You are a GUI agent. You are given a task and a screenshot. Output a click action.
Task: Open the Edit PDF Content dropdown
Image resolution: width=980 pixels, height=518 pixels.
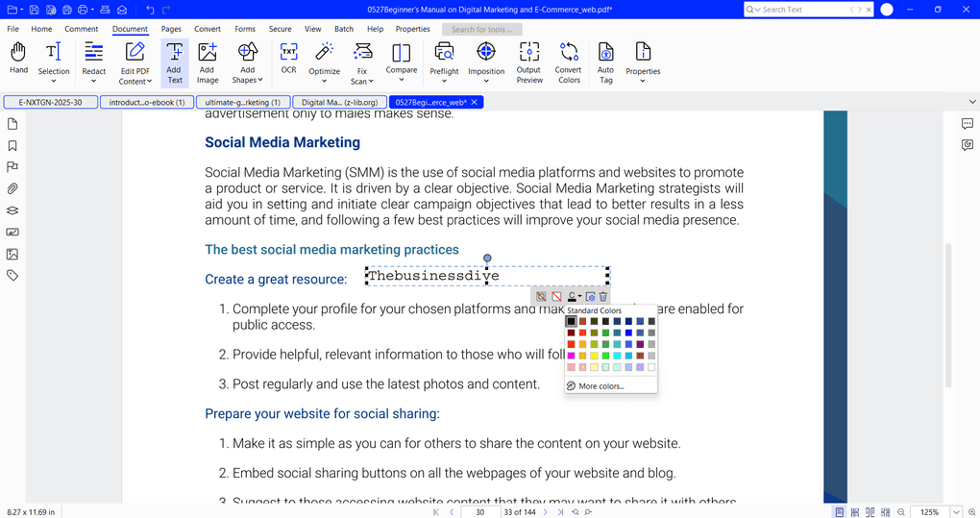click(149, 82)
